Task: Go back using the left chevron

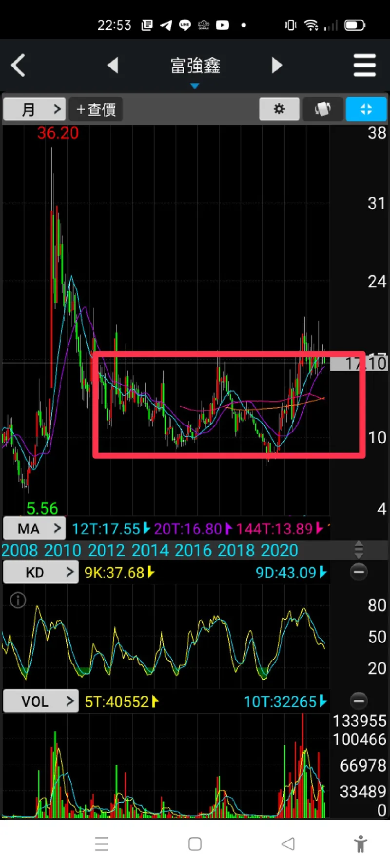Action: click(x=18, y=65)
